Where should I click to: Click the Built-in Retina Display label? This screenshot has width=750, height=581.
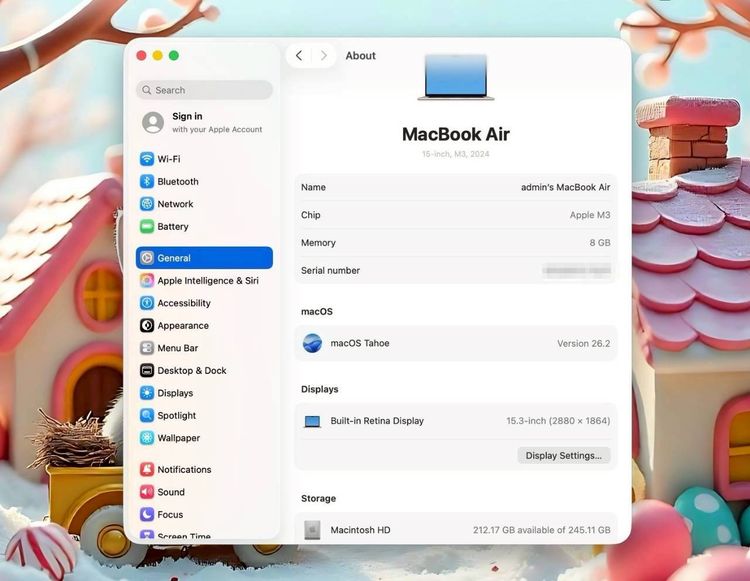point(377,421)
